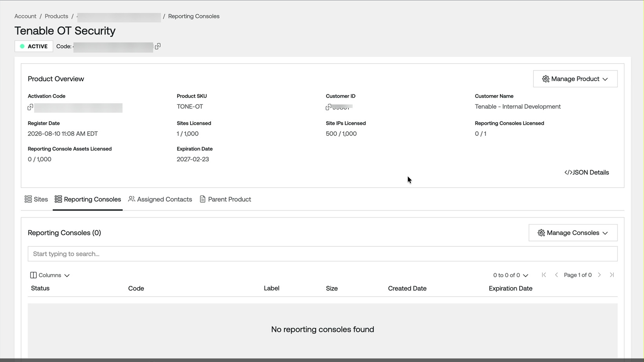Open the Manage Product dropdown chevron

(605, 79)
